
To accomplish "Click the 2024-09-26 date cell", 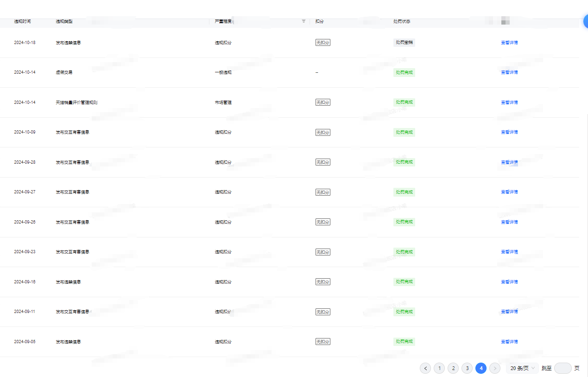I will [25, 222].
